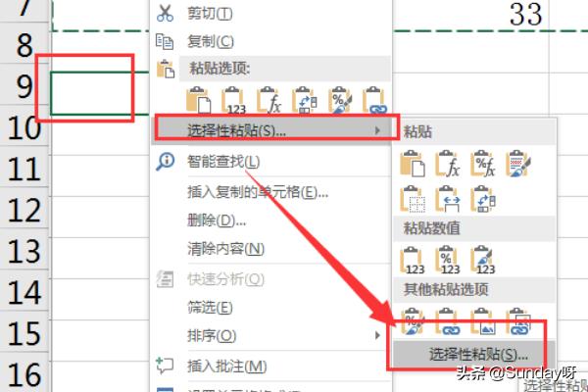Select Picture paste icon under 其他粘贴选项
Screen dimensions: 588x392
tap(483, 321)
